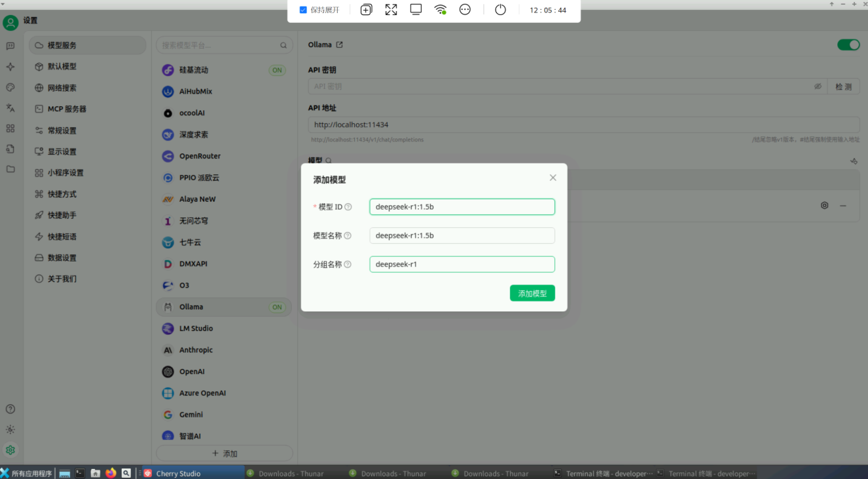Click Cherry Studio taskbar entry
This screenshot has height=479, width=868.
(192, 473)
